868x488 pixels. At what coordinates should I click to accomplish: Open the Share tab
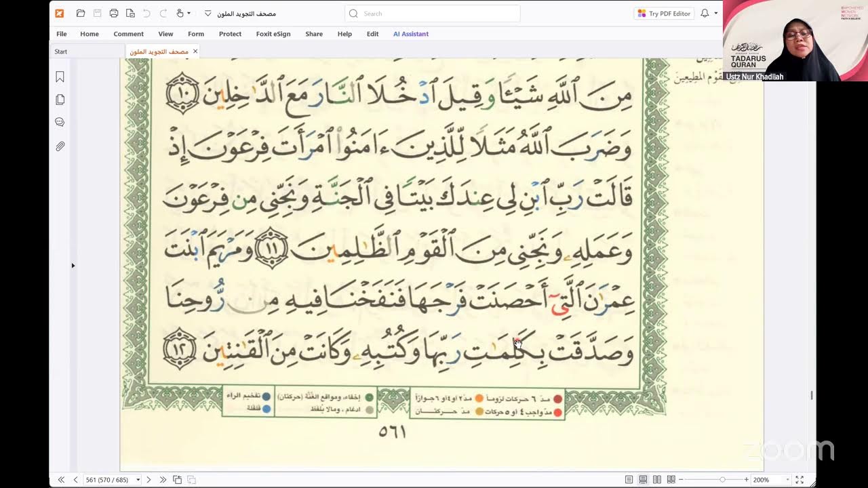(314, 34)
